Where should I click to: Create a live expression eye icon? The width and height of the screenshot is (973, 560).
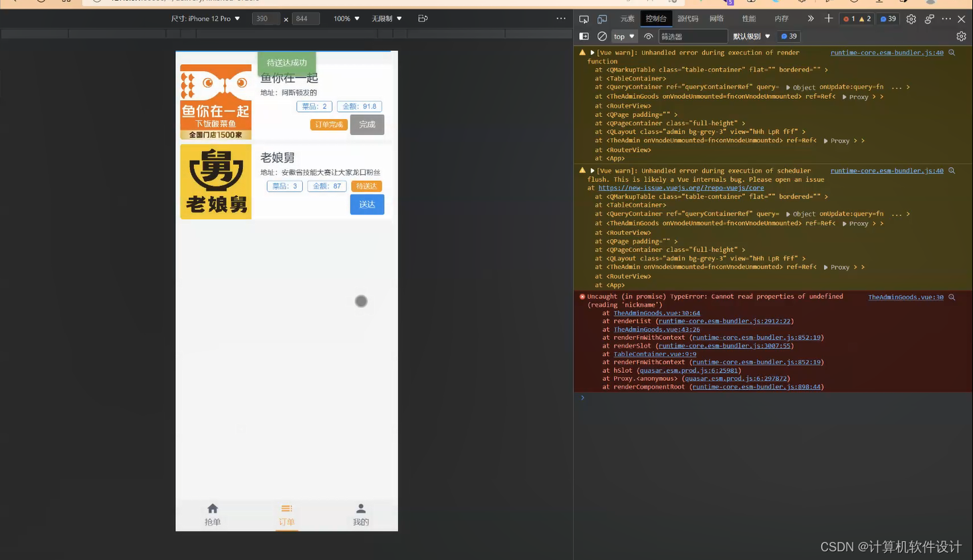(648, 36)
